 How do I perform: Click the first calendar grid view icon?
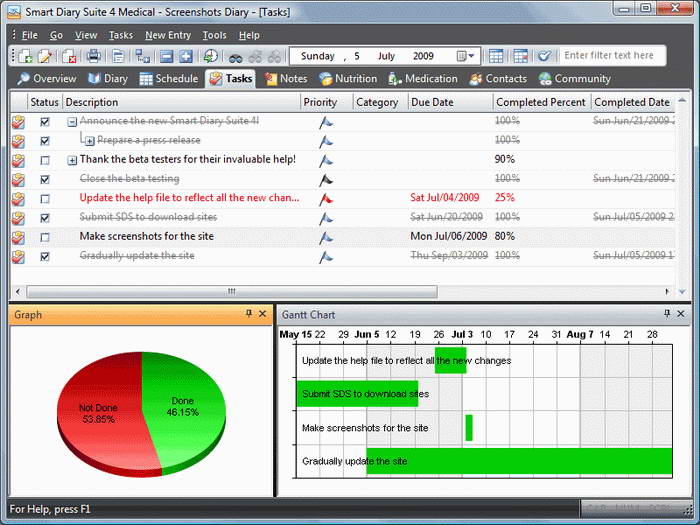tap(496, 56)
